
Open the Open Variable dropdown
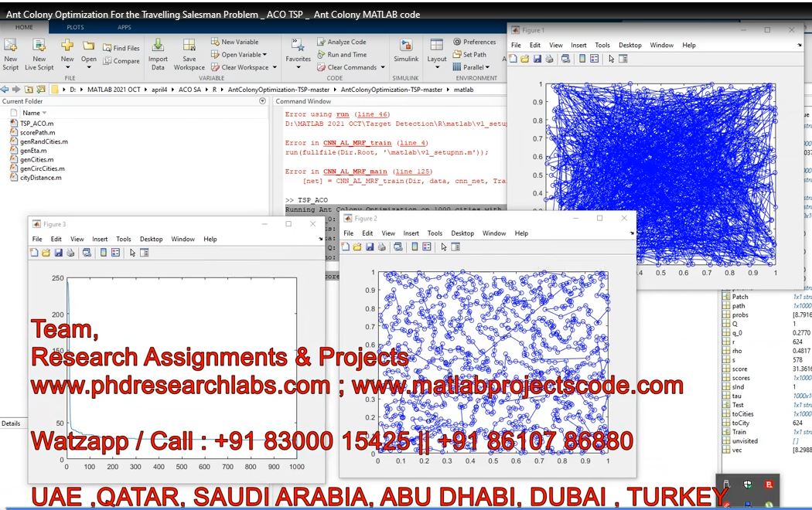click(x=264, y=54)
